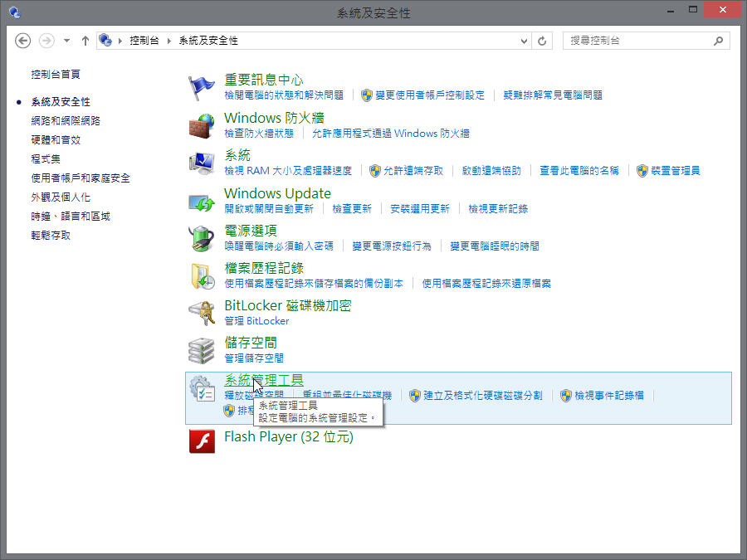Open the Storage Spaces drives icon
The image size is (747, 560).
point(202,350)
